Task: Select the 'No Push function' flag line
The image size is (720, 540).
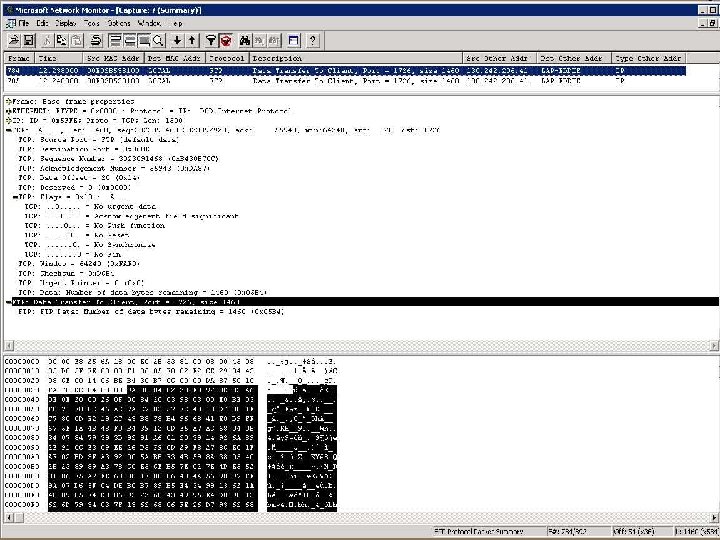Action: (95, 226)
